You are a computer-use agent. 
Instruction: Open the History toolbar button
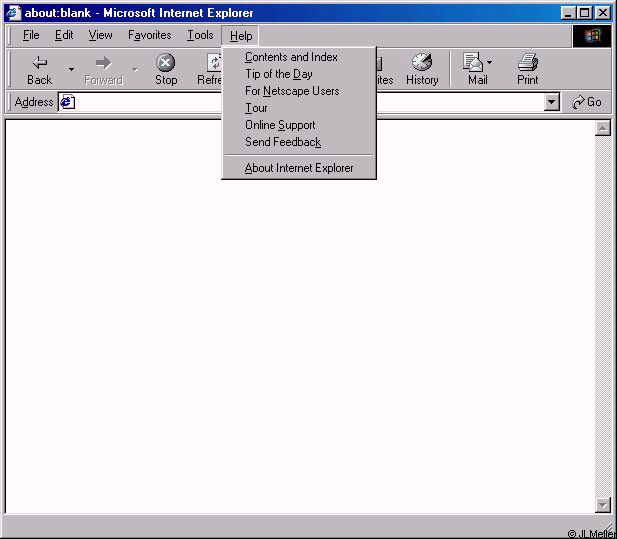422,70
